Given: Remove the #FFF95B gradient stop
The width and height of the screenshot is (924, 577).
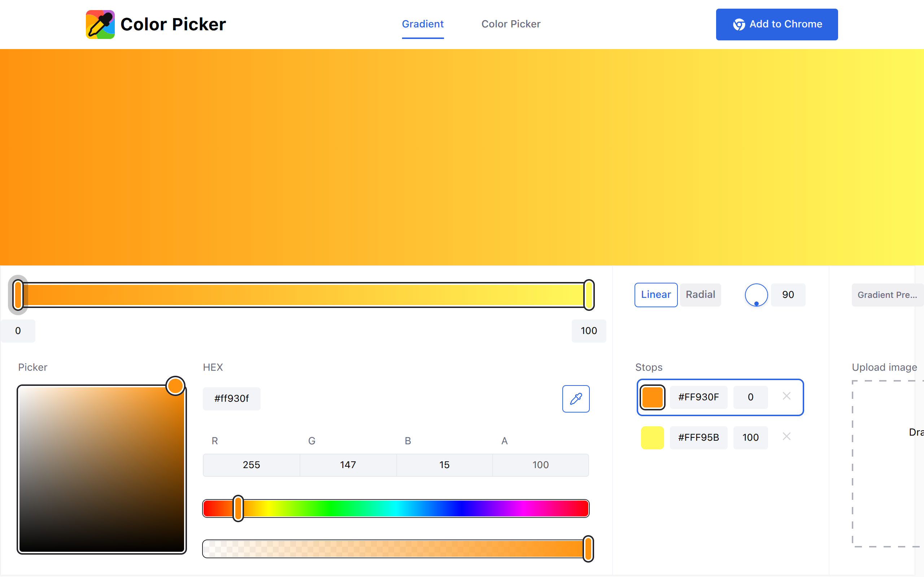Looking at the screenshot, I should click(x=786, y=436).
